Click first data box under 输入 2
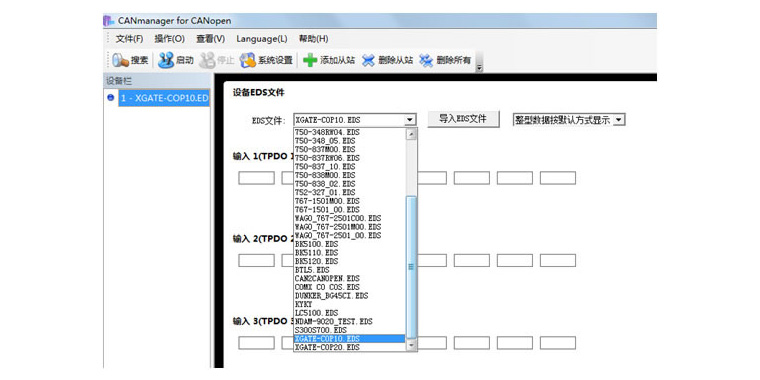 (x=256, y=260)
